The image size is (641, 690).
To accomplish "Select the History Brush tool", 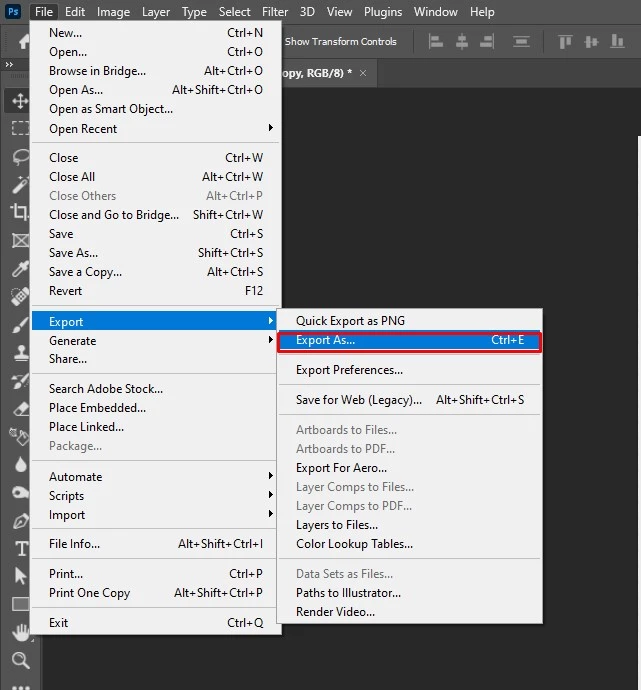I will coord(20,381).
